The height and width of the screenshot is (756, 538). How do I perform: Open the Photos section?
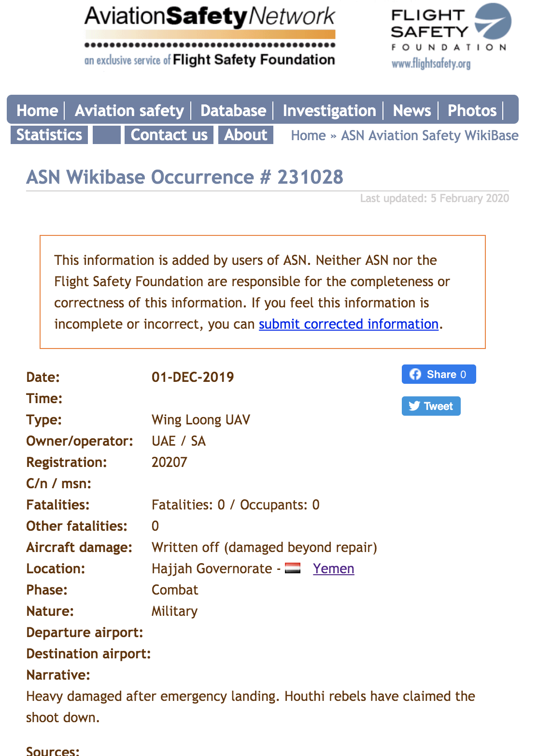tap(472, 111)
